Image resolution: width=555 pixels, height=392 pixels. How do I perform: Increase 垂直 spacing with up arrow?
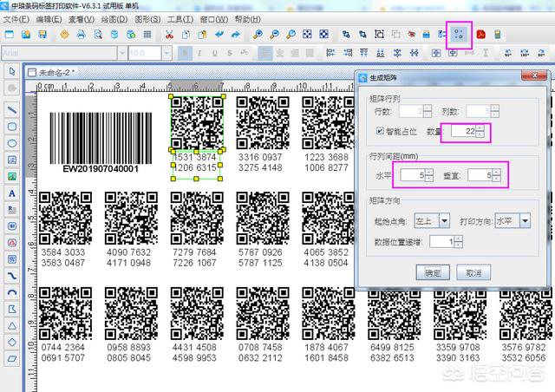pyautogui.click(x=496, y=172)
